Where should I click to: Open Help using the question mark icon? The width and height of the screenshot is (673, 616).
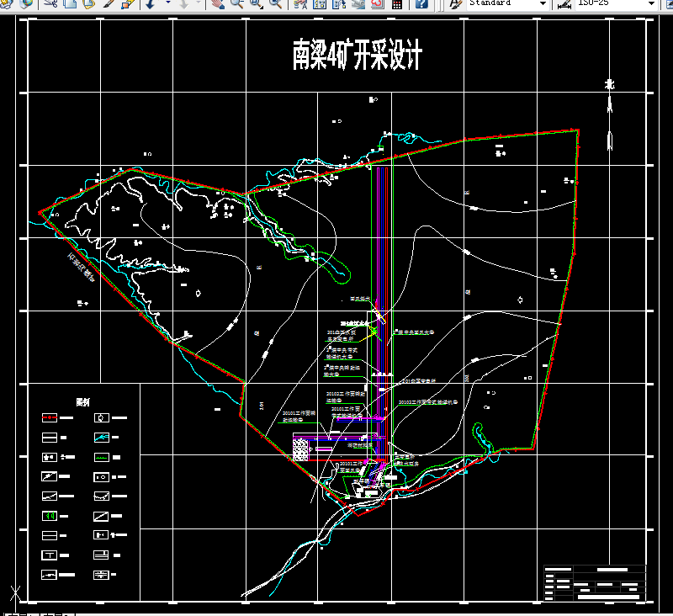421,5
